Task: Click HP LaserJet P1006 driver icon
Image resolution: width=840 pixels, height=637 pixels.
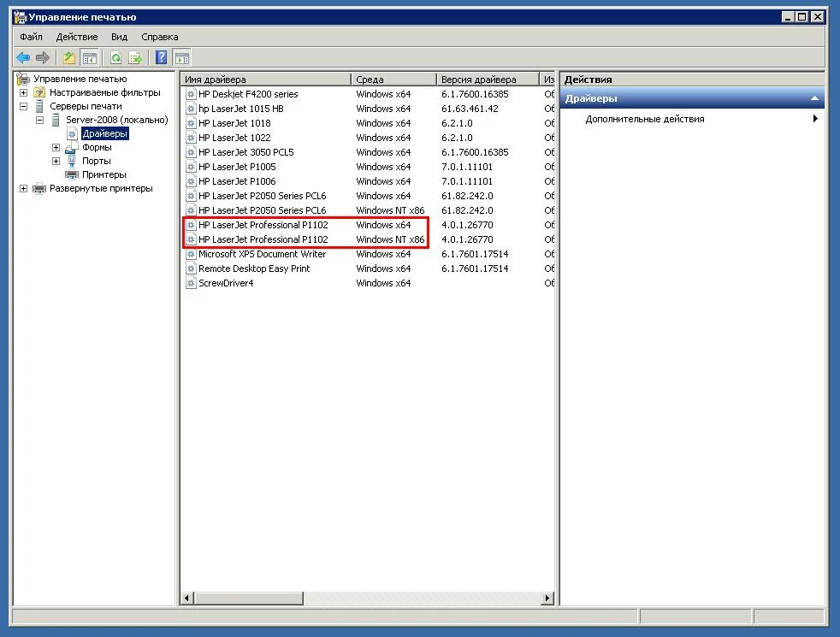Action: (x=191, y=181)
